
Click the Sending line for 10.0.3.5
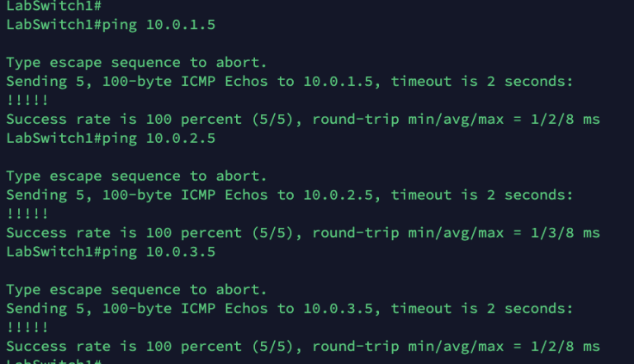coord(289,309)
